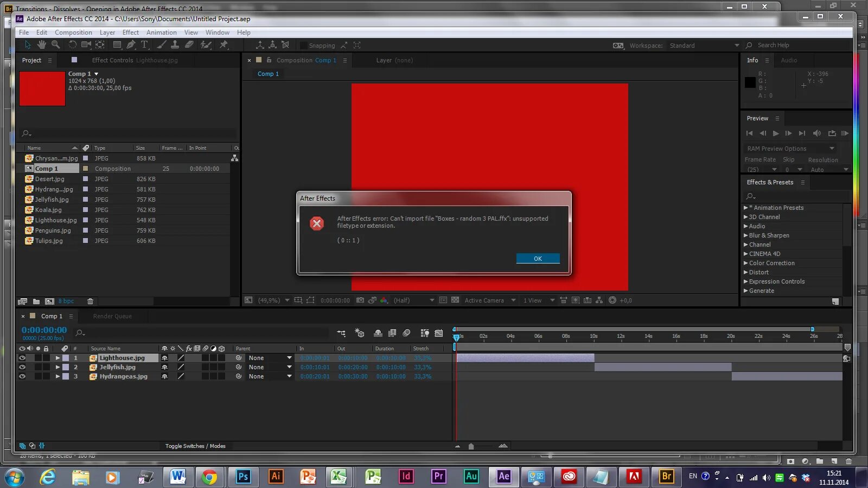
Task: Open the Active Camera view dropdown
Action: 490,300
